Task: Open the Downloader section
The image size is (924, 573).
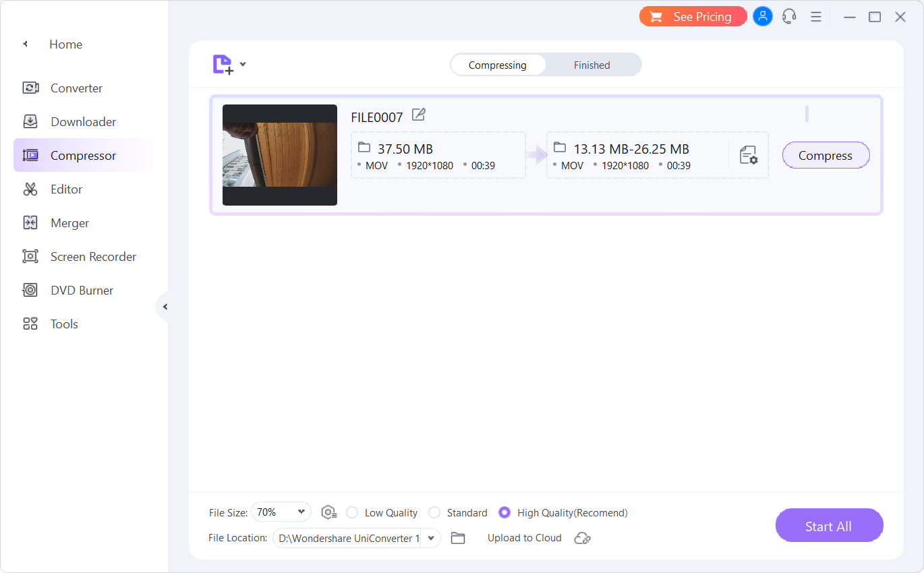Action: [84, 122]
